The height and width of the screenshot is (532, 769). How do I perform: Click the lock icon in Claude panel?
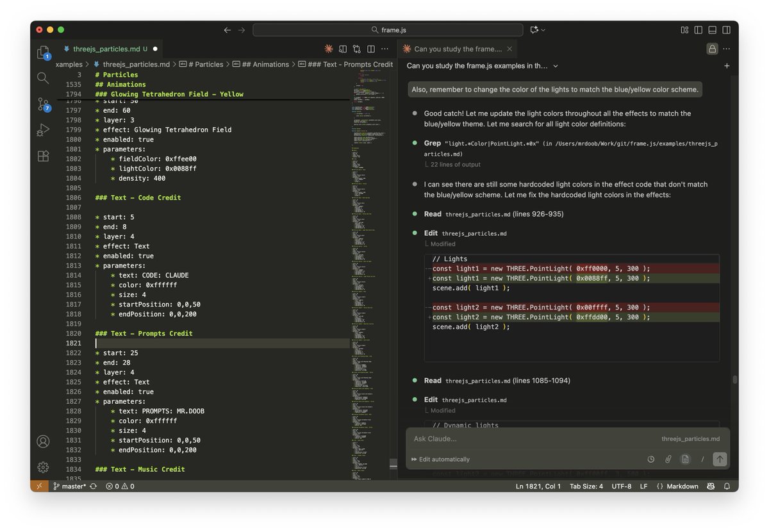pyautogui.click(x=712, y=49)
